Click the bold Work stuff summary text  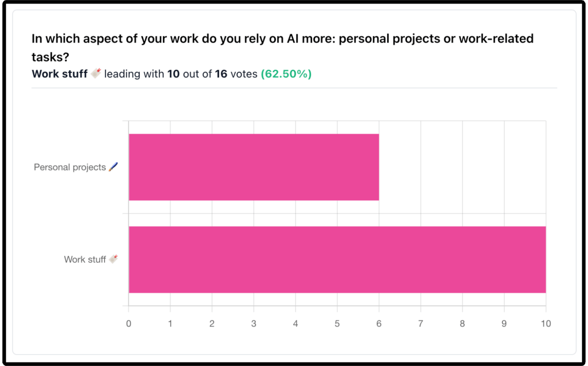coord(60,74)
